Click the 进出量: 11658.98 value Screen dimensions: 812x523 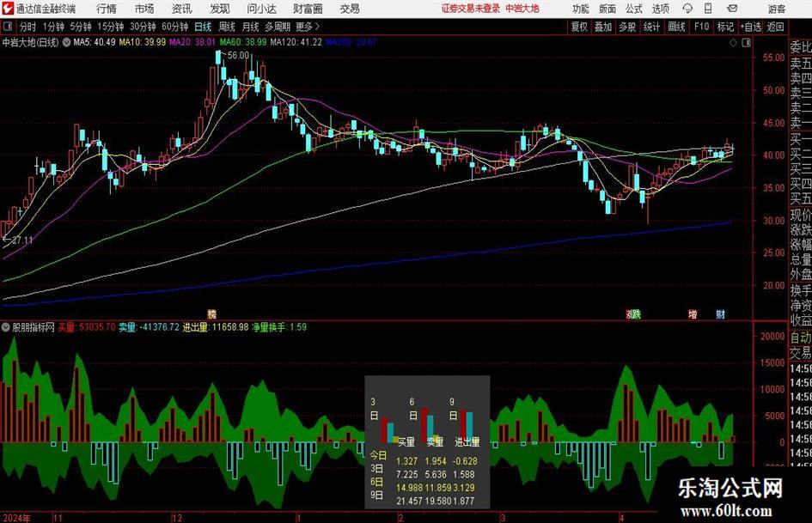click(216, 327)
